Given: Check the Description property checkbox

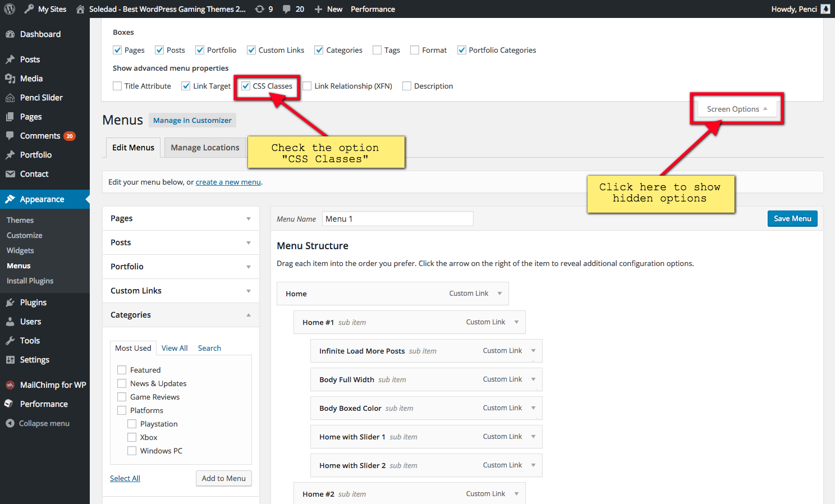Looking at the screenshot, I should tap(407, 86).
